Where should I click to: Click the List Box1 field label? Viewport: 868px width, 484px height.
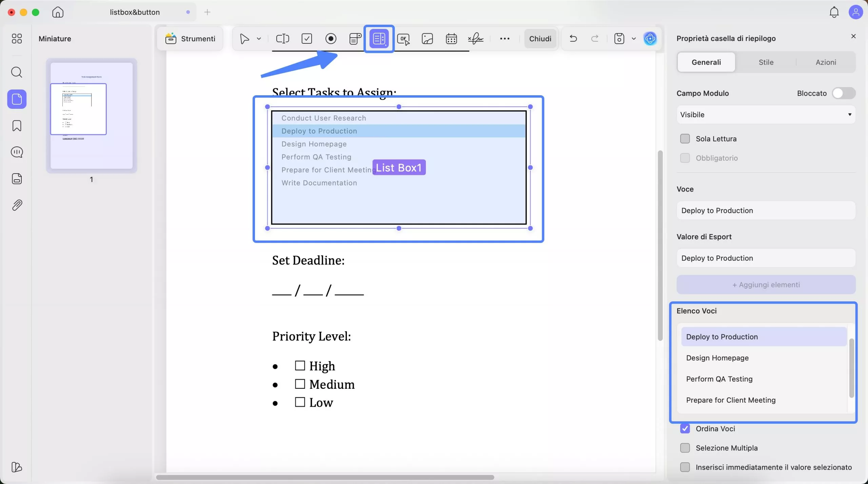point(399,167)
